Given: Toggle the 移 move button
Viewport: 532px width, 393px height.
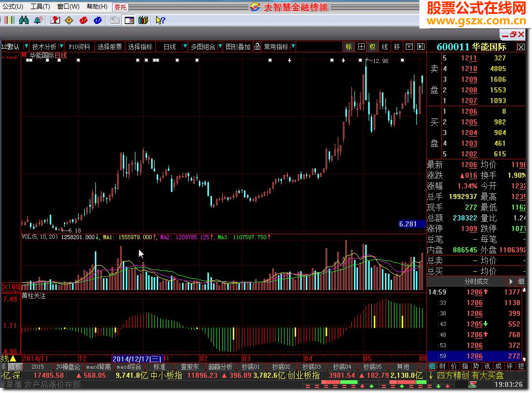Looking at the screenshot, I should [397, 47].
